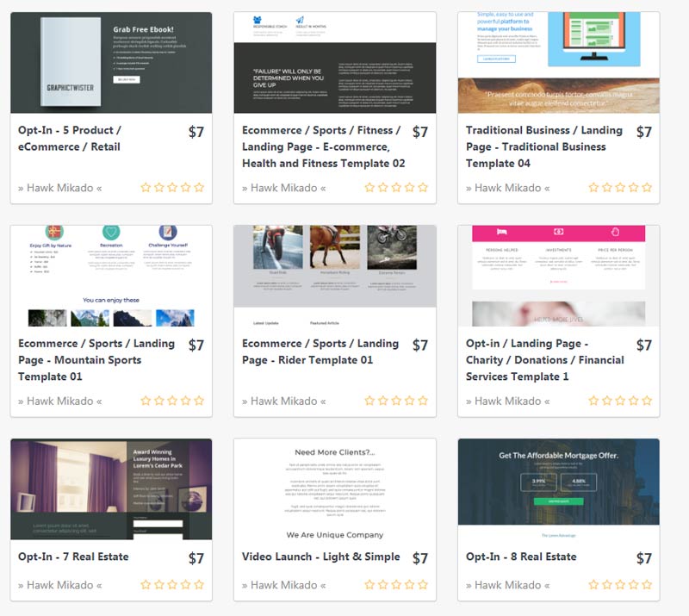Open the Opt-In 8 Real Estate thumbnail
This screenshot has width=689, height=616.
click(558, 489)
